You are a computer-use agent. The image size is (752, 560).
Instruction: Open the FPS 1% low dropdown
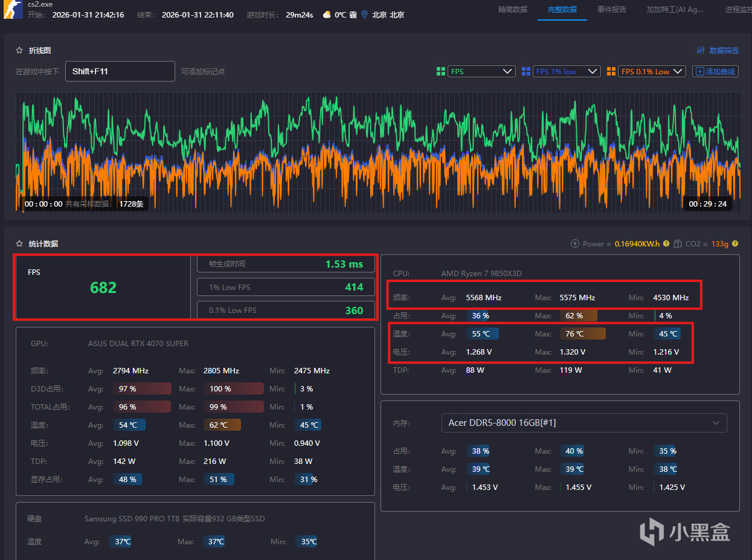[567, 71]
